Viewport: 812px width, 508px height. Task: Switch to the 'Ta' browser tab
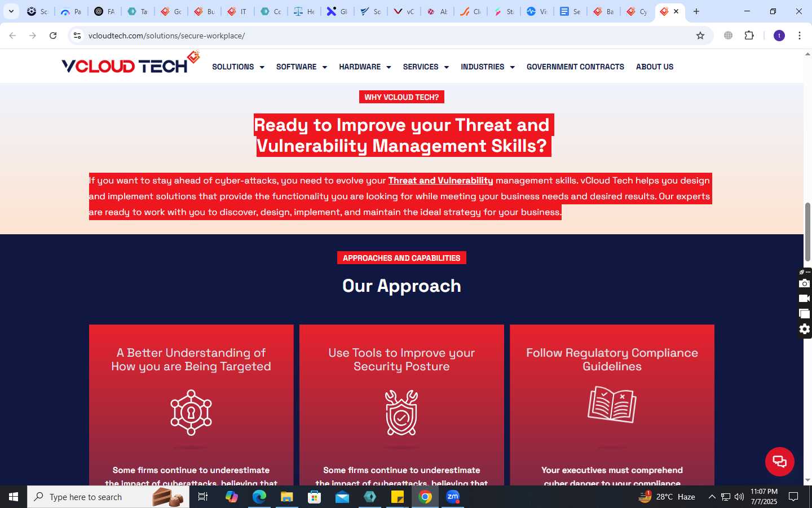coord(138,11)
